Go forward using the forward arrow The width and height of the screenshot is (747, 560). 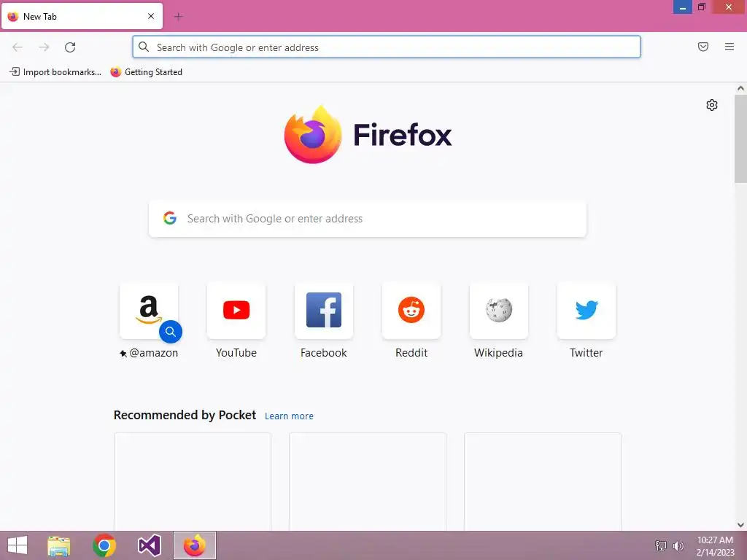tap(44, 47)
